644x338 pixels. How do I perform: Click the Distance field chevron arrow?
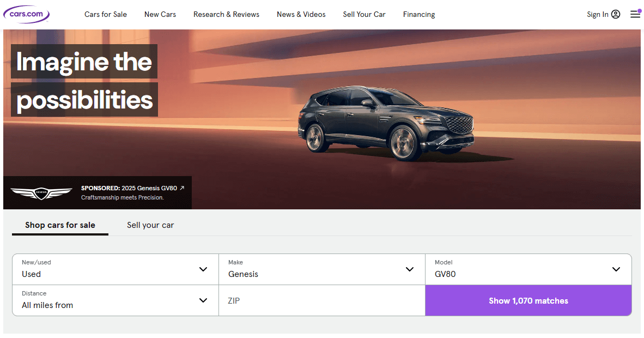point(203,300)
